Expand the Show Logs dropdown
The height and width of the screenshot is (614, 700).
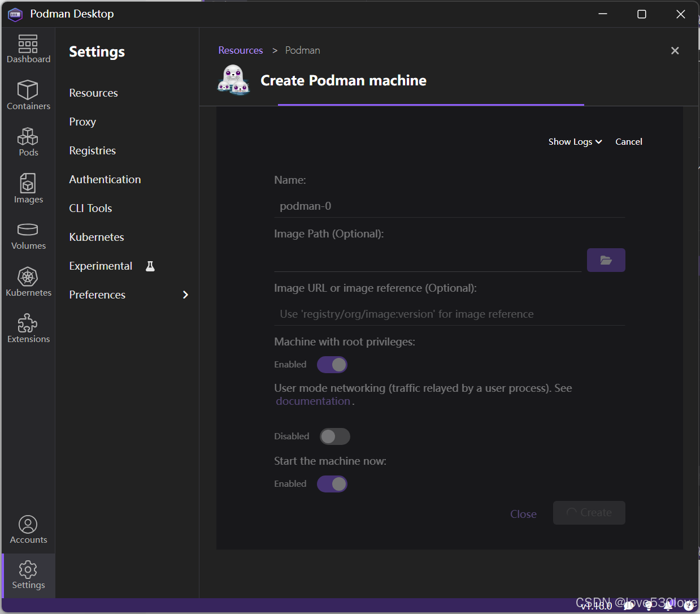(575, 142)
